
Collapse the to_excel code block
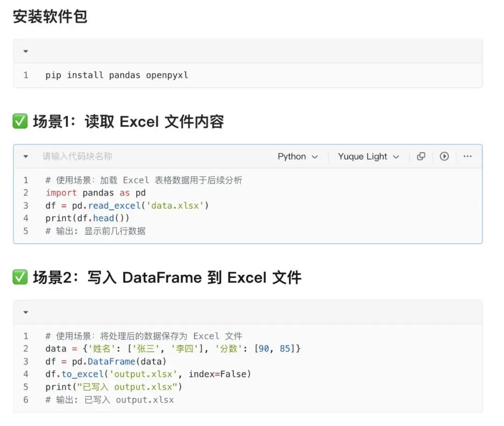26,312
